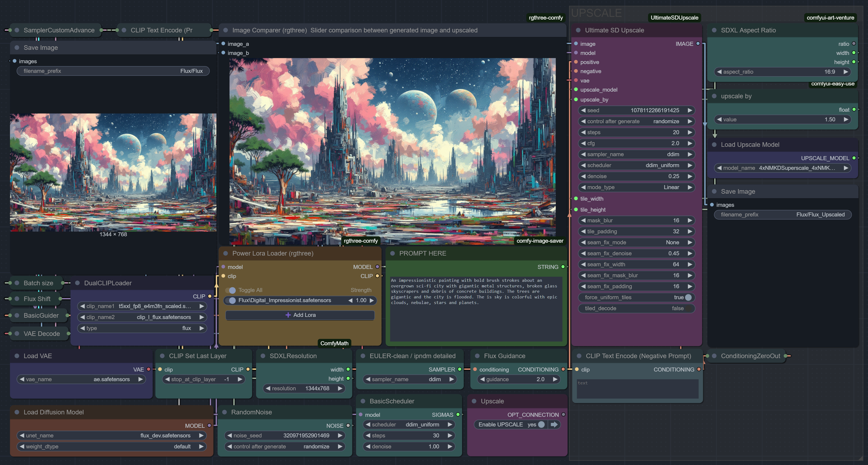
Task: Click the plus icon on Add Lora
Action: coord(288,315)
